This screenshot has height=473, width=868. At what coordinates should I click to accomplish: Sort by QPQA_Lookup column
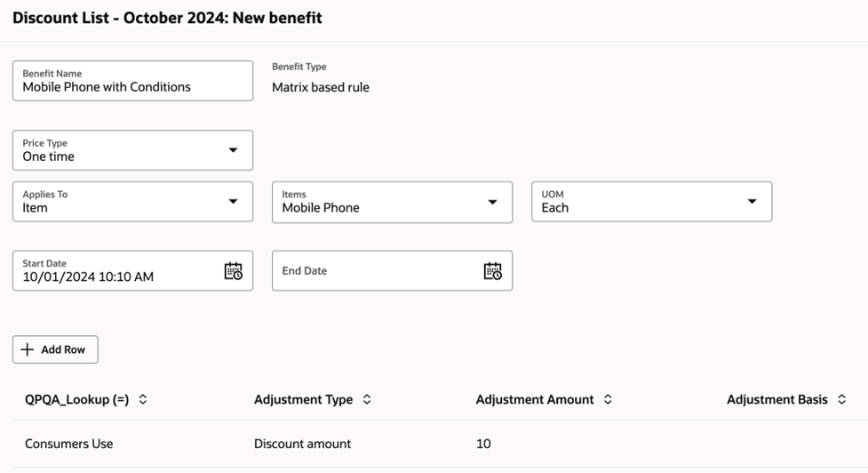[x=143, y=400]
